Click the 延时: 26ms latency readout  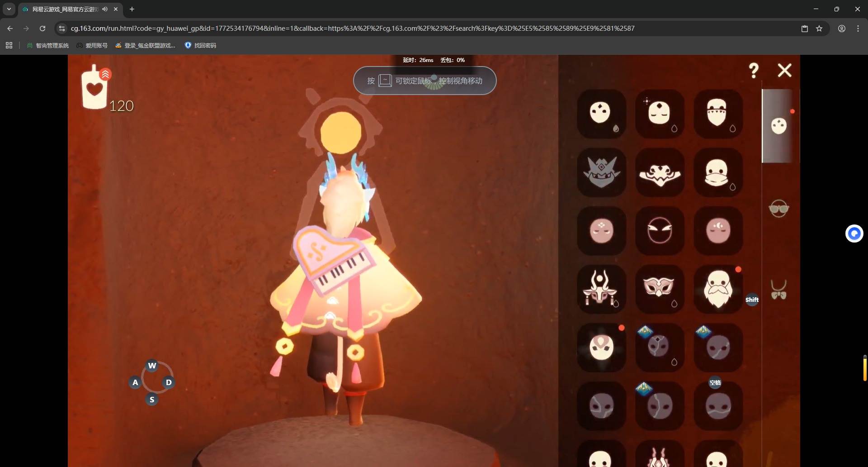coord(418,60)
